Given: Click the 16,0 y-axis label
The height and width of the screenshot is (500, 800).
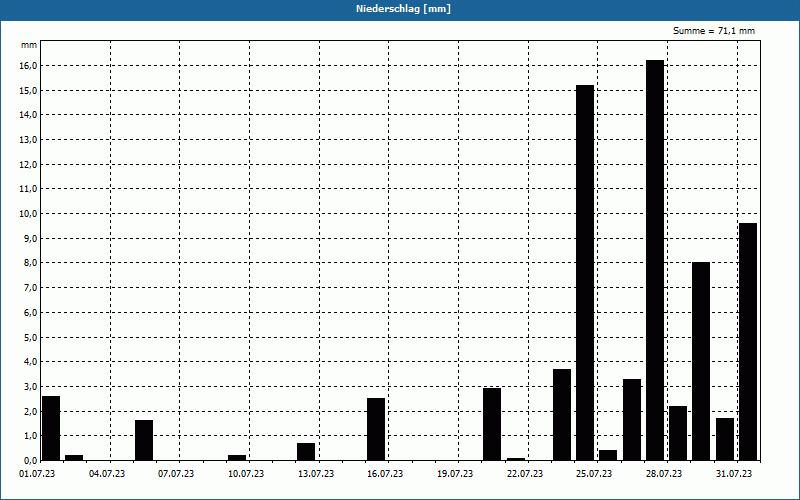Looking at the screenshot, I should click(x=29, y=66).
